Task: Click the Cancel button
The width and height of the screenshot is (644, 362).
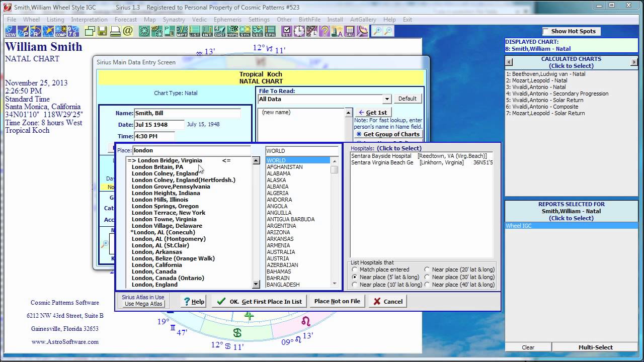Action: pyautogui.click(x=387, y=301)
